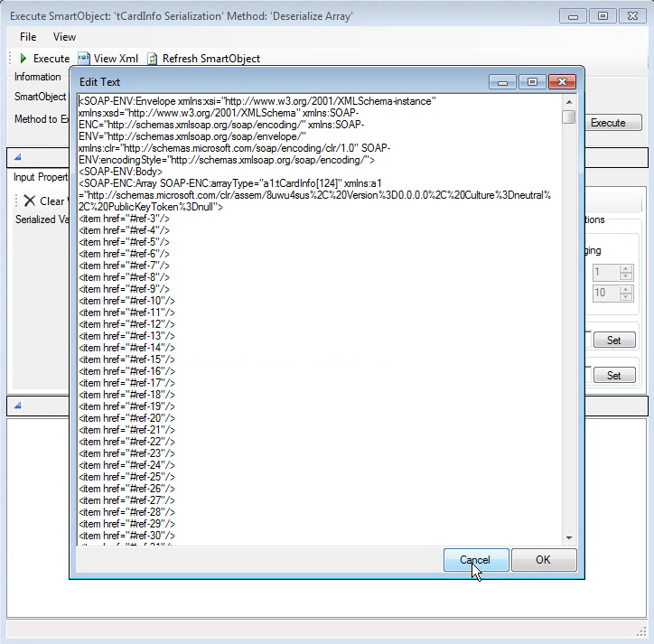
Task: Collapse the upper blue triangle section header
Action: point(17,157)
